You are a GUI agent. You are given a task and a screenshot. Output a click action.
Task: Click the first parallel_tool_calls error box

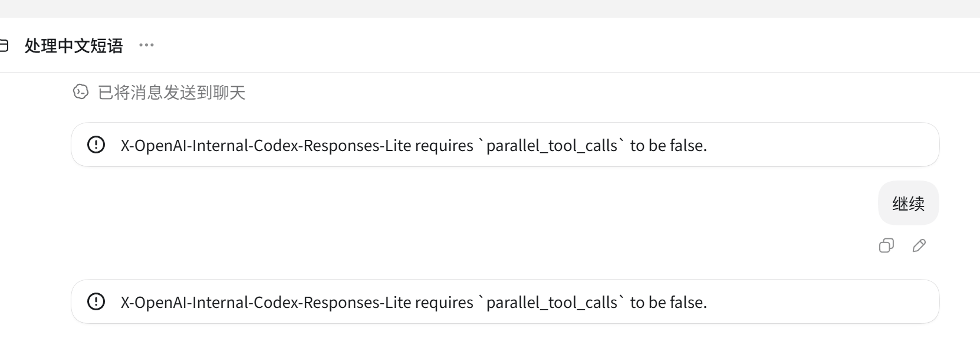505,145
